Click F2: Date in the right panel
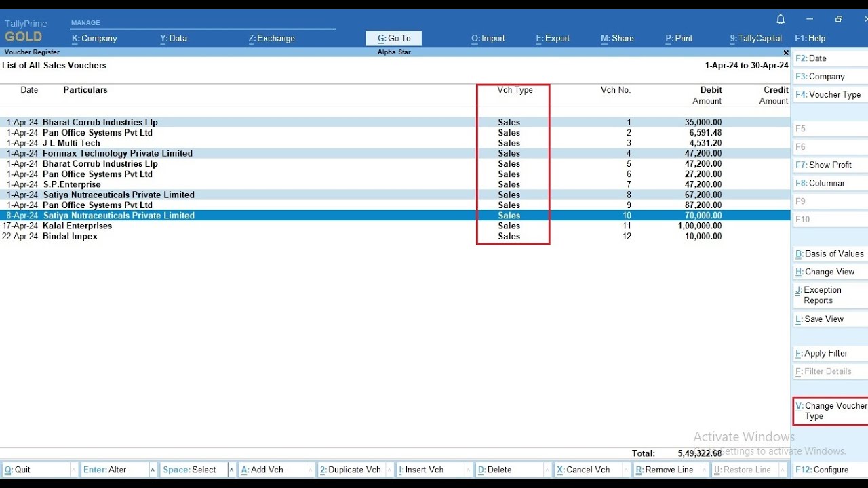The image size is (868, 488). point(830,58)
